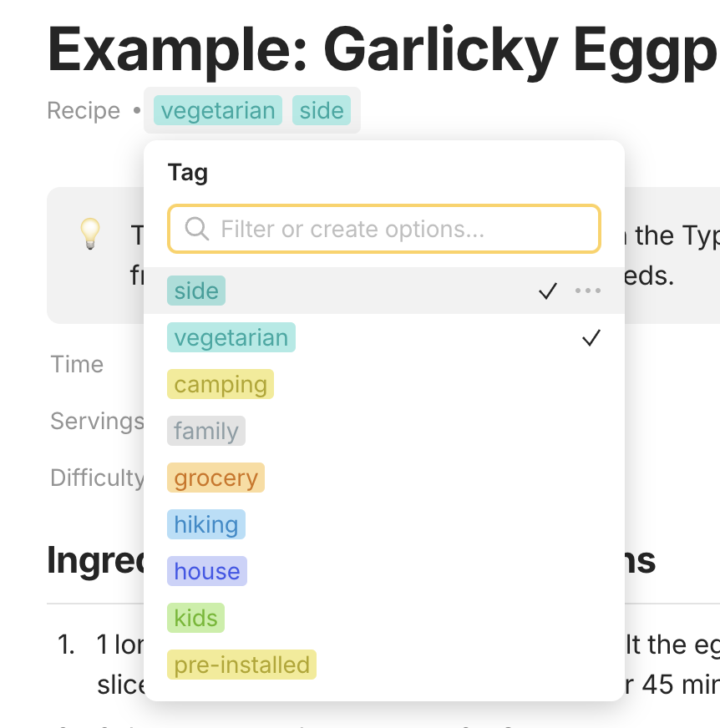
Task: Click the Difficulty property label
Action: [97, 478]
